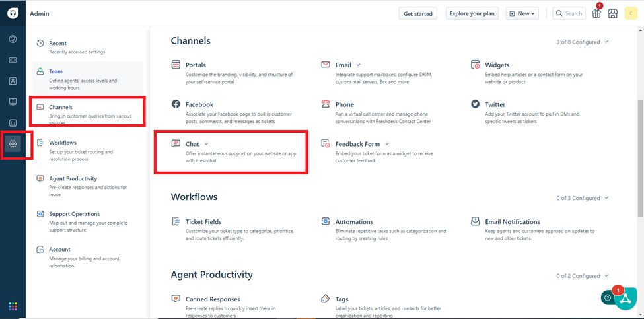Collapse the Channels 3 of 8 Configured chevron

(x=607, y=42)
